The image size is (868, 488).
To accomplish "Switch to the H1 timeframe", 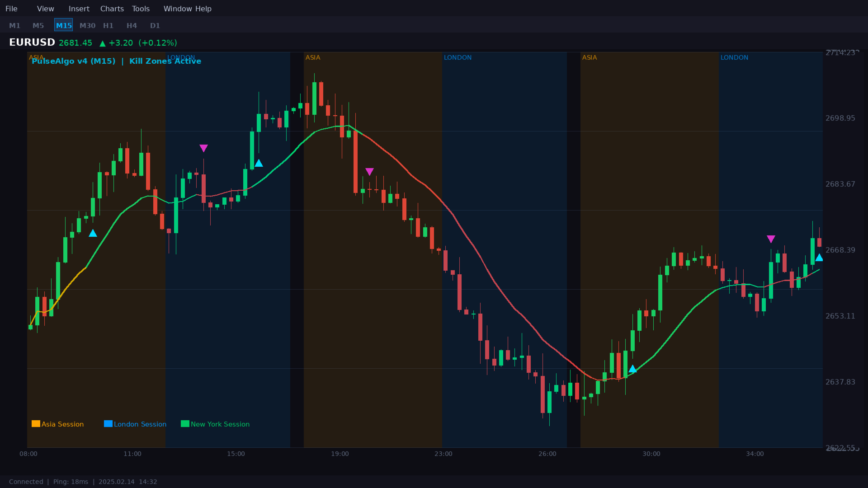I will 108,26.
